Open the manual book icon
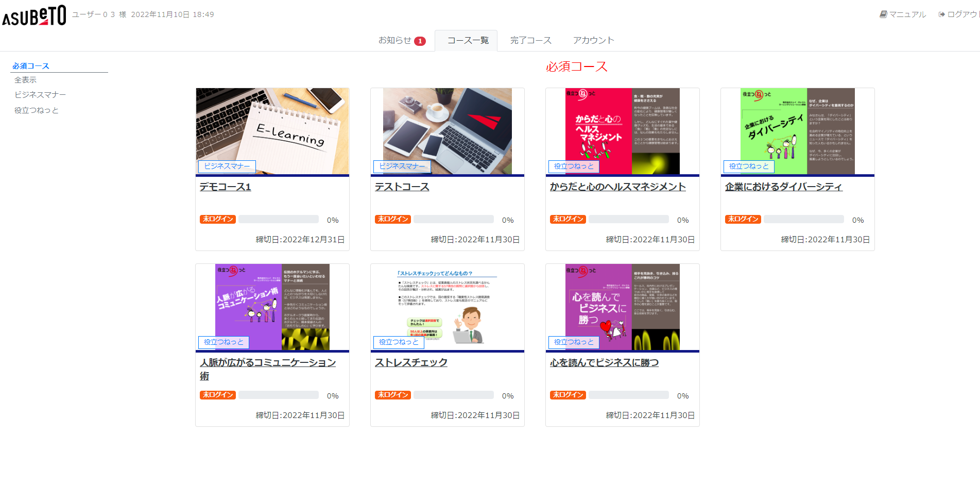 pyautogui.click(x=883, y=14)
